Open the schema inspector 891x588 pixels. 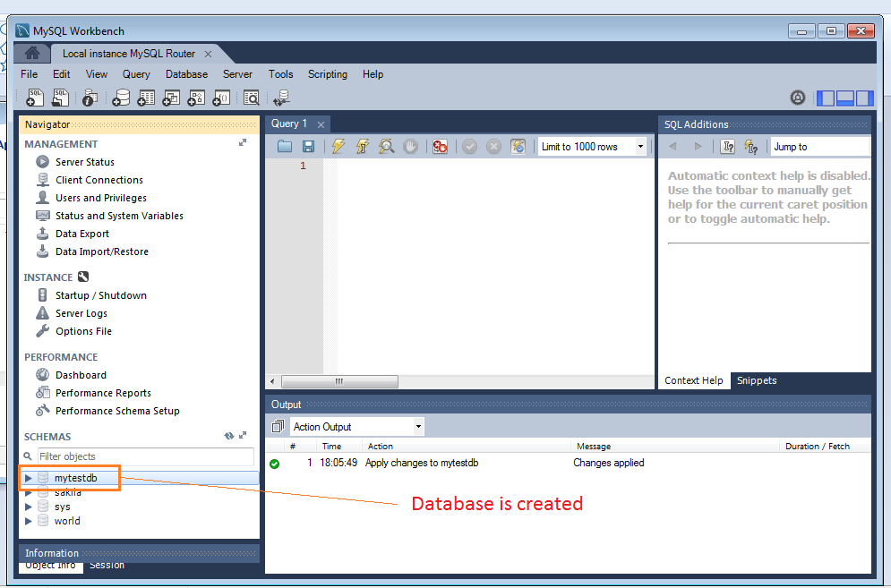pyautogui.click(x=90, y=98)
